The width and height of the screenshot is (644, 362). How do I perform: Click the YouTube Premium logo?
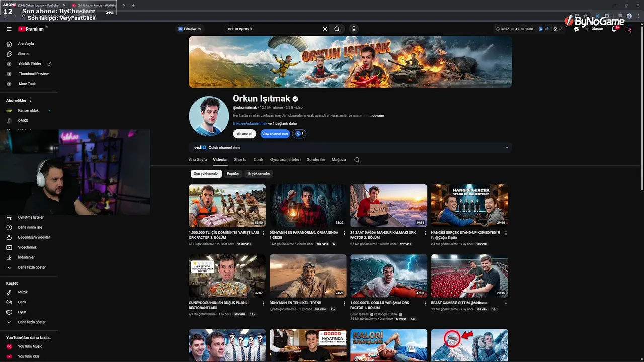click(31, 29)
